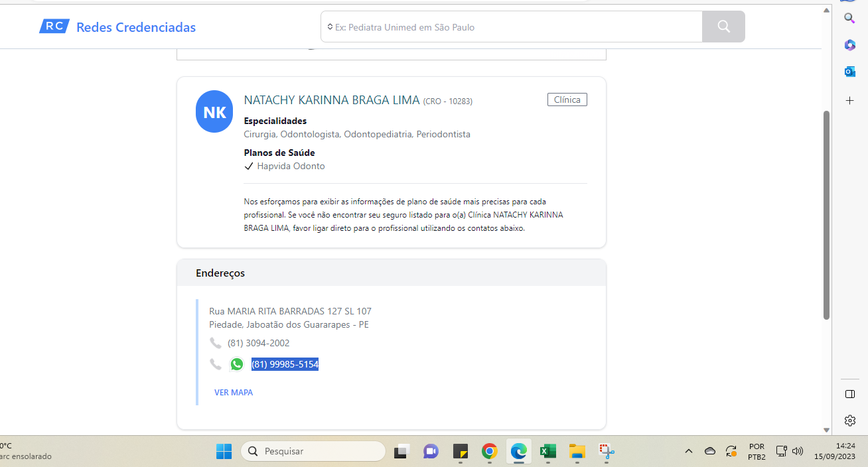This screenshot has width=868, height=467.
Task: Open Outlook in the Edge sidebar
Action: (849, 72)
